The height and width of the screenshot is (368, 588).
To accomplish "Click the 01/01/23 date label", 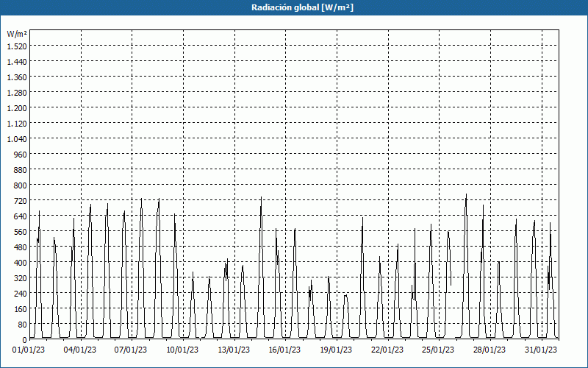I will (29, 350).
